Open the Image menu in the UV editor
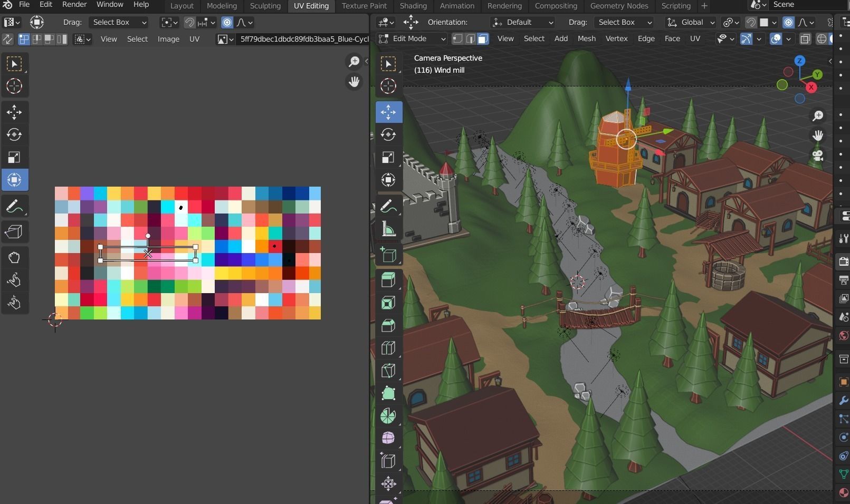The image size is (850, 504). (168, 39)
